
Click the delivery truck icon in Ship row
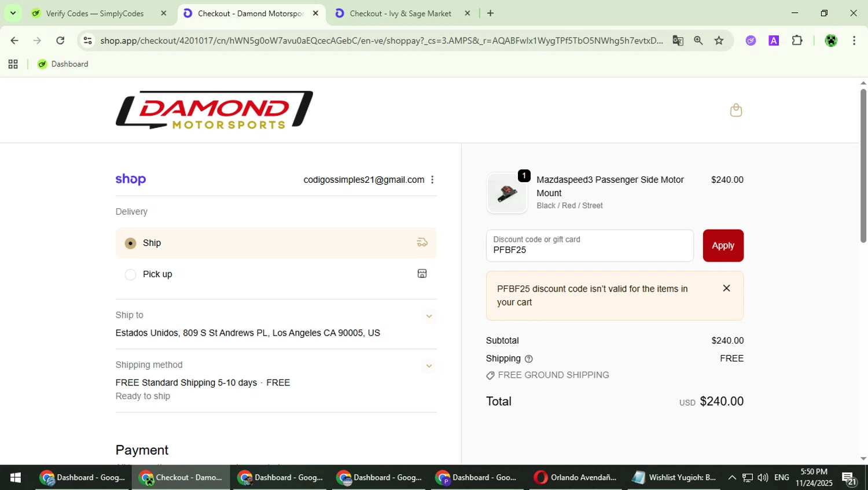(422, 243)
